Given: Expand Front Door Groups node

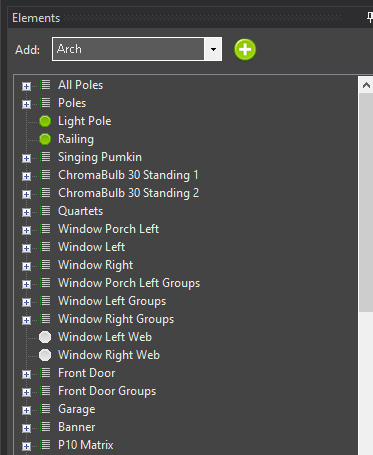Looking at the screenshot, I should coord(26,392).
